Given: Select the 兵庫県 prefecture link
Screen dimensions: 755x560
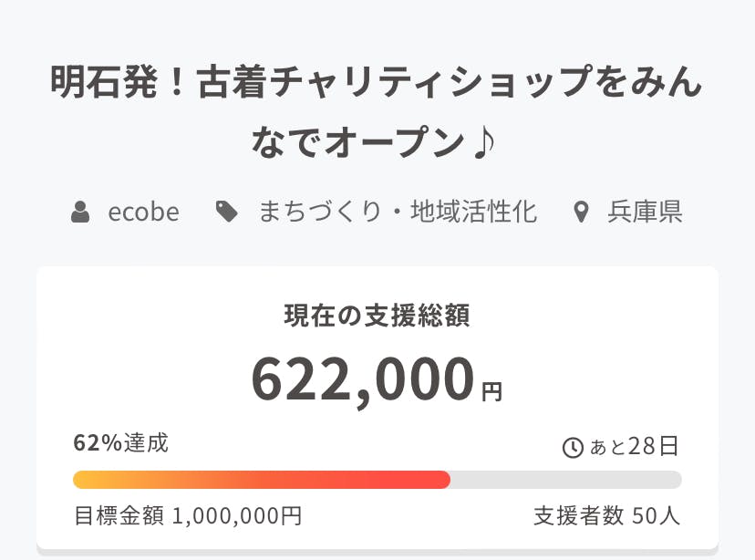Looking at the screenshot, I should click(645, 213).
